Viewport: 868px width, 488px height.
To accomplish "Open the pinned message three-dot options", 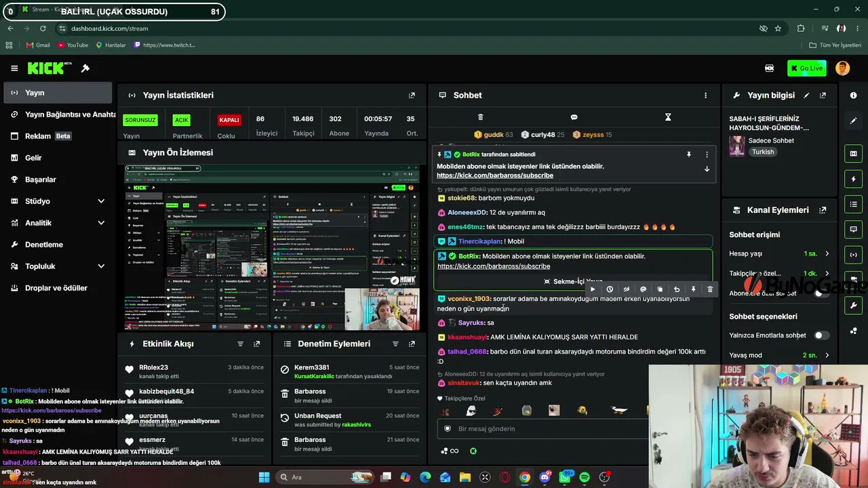I will click(707, 155).
